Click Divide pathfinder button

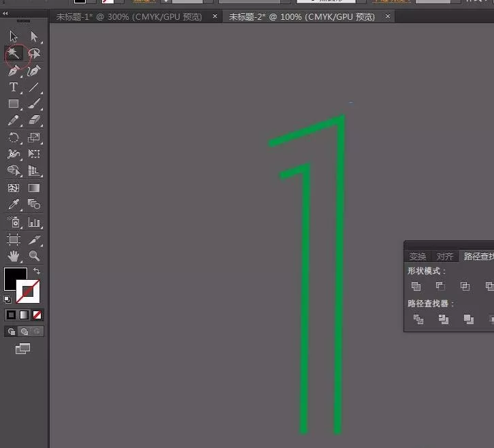(418, 319)
